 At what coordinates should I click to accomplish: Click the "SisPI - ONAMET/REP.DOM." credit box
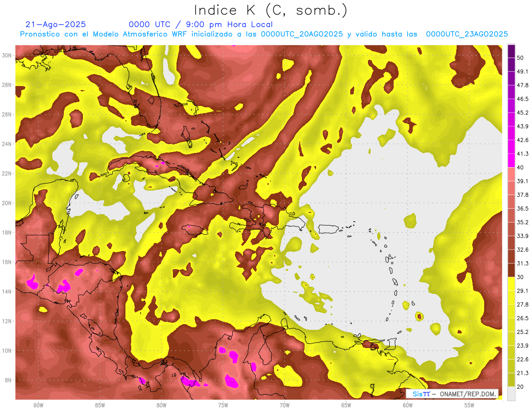coord(452,394)
